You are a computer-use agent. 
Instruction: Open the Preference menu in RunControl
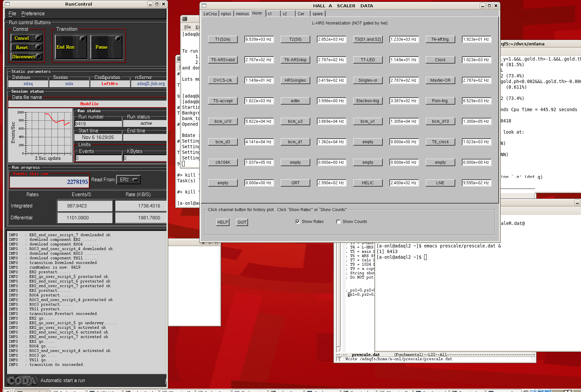coord(33,14)
